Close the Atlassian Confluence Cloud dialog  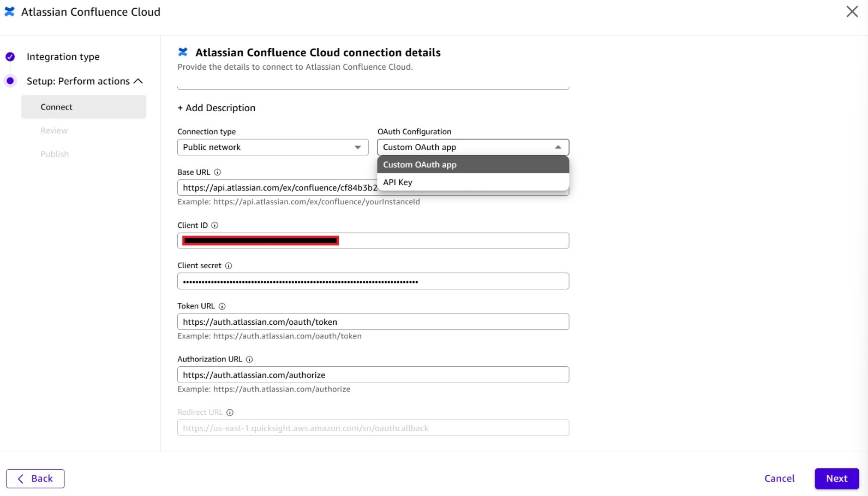(852, 11)
